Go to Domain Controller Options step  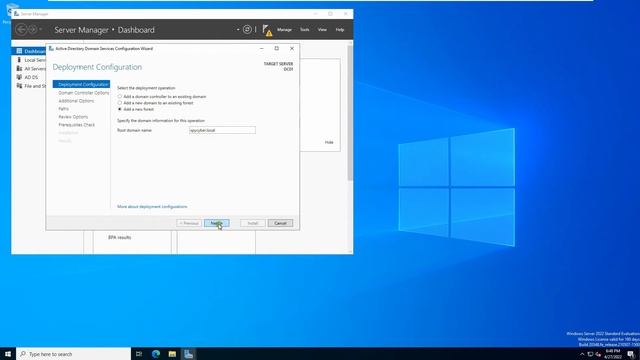(84, 93)
